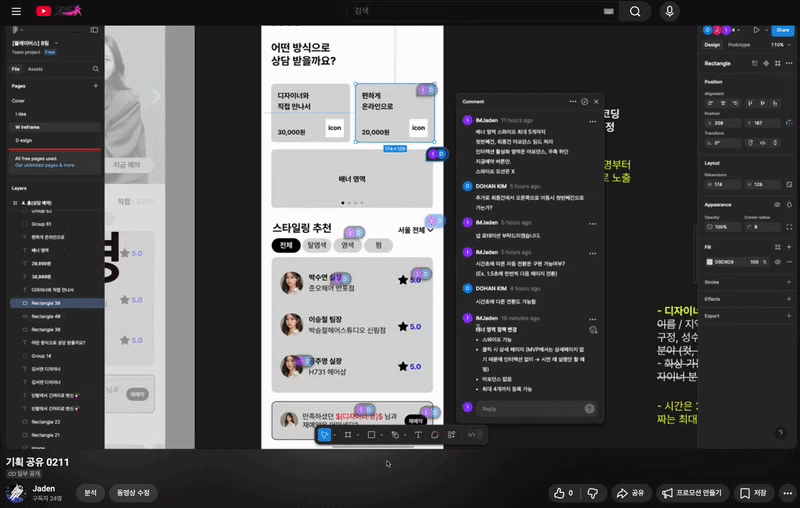Click the 동영상 수정 edit video button

133,493
